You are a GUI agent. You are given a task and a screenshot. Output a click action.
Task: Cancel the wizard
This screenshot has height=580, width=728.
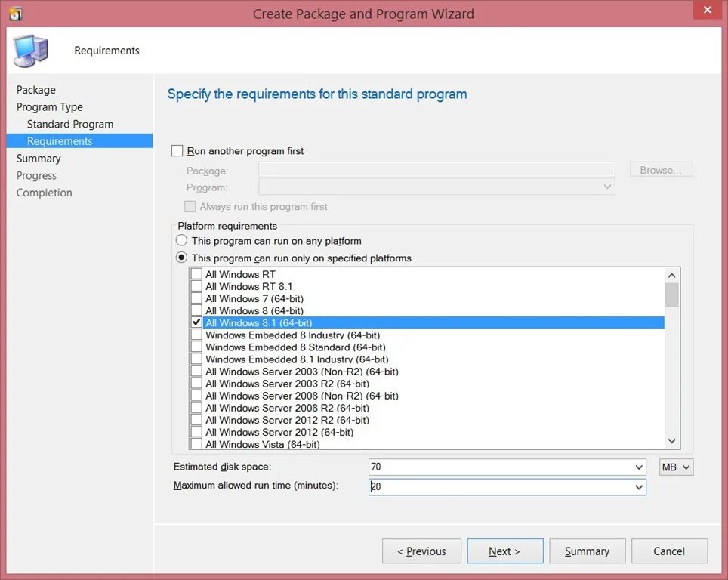click(669, 551)
